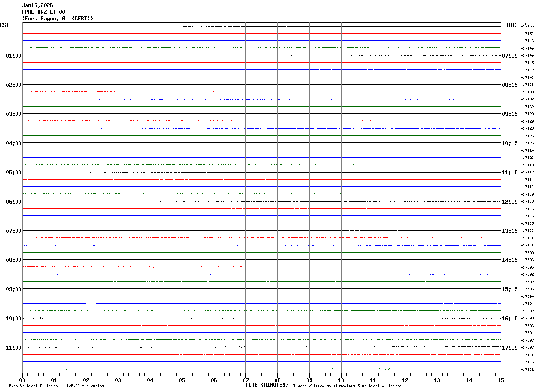Click the x-axis minute tick label 08
536x392 pixels.
277,380
